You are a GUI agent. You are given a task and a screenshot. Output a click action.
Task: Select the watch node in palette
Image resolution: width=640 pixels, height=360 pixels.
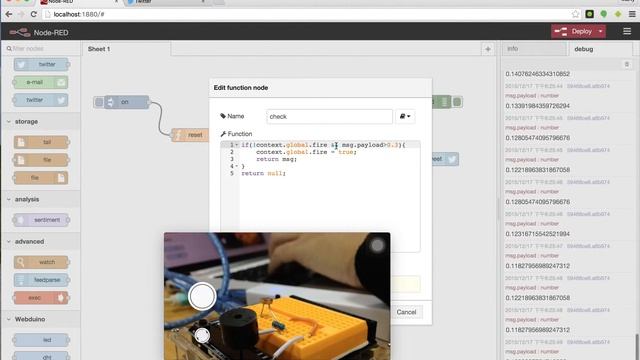point(41,262)
